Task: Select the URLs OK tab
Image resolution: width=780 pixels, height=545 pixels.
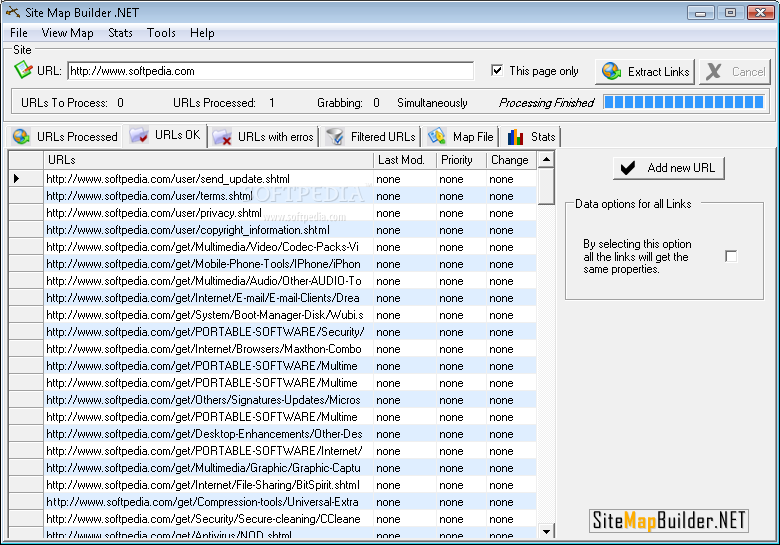Action: 165,135
